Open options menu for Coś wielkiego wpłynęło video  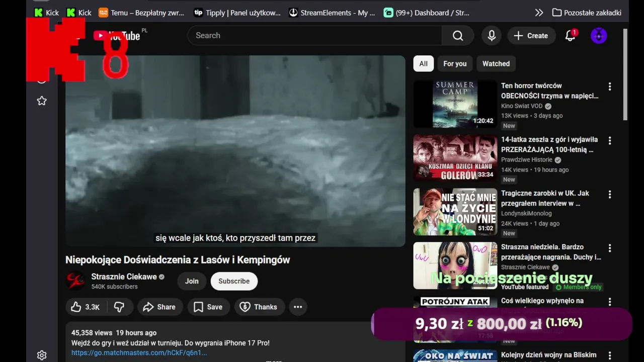[x=610, y=302]
